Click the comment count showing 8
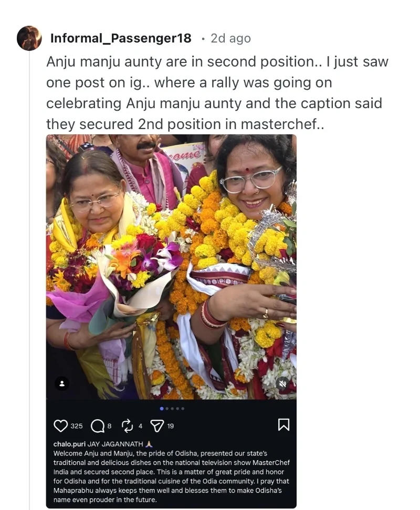Viewport: 420px width, 510px height. [109, 426]
